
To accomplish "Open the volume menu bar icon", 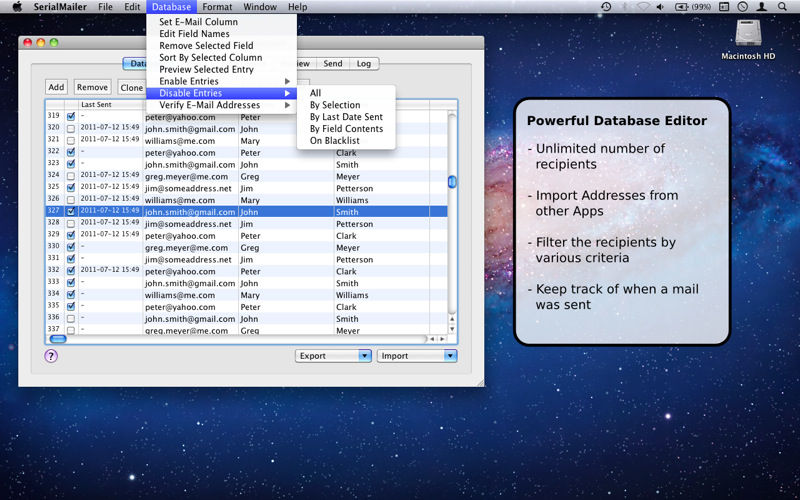I will pyautogui.click(x=660, y=7).
